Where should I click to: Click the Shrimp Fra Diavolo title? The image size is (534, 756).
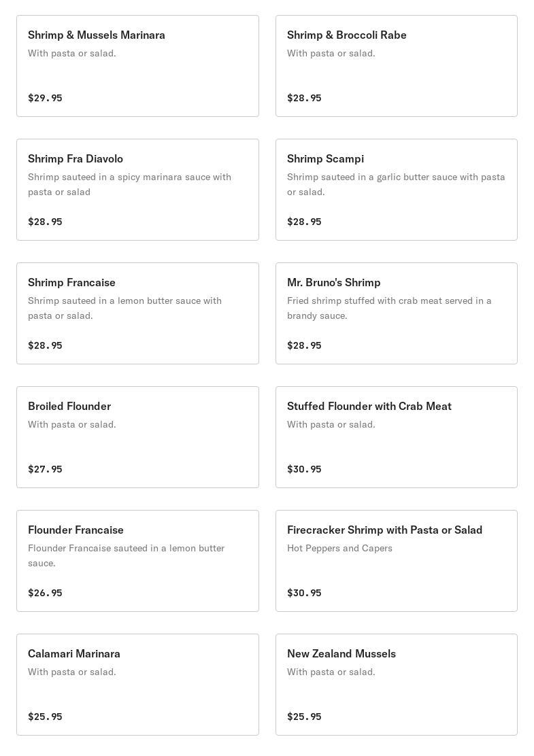(76, 158)
